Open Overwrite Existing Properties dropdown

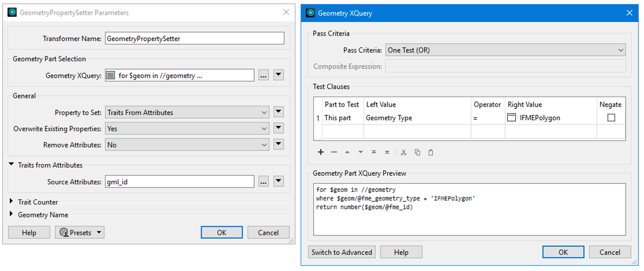187,129
